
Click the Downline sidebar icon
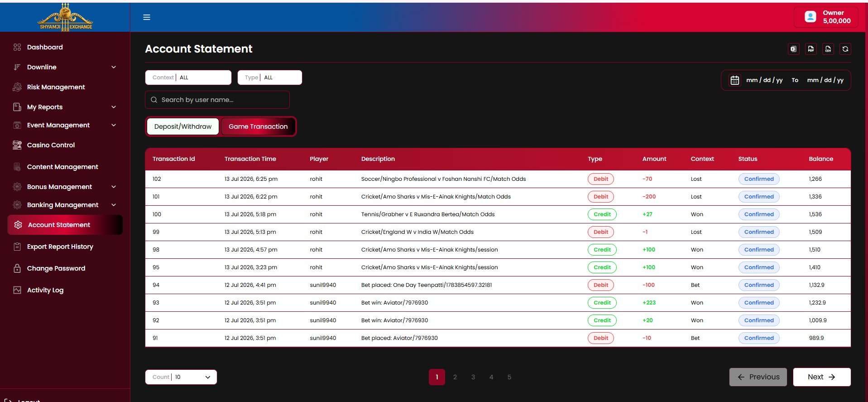[17, 67]
